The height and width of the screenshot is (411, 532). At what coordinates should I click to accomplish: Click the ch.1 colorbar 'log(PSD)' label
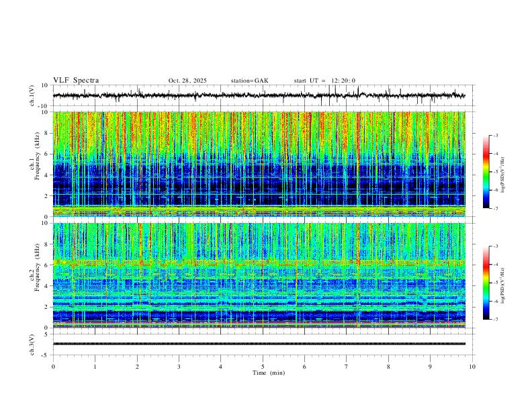pos(502,175)
